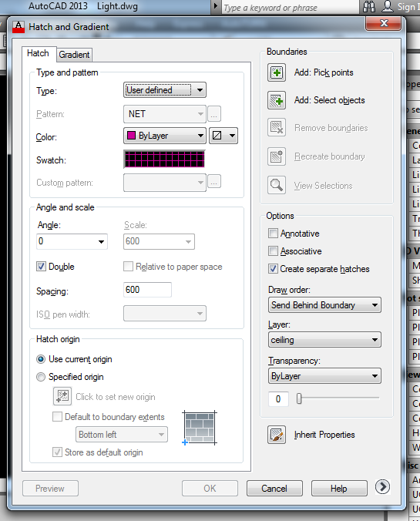Screen dimensions: 420x521
Task: Click the keyword search box
Action: 290,7
